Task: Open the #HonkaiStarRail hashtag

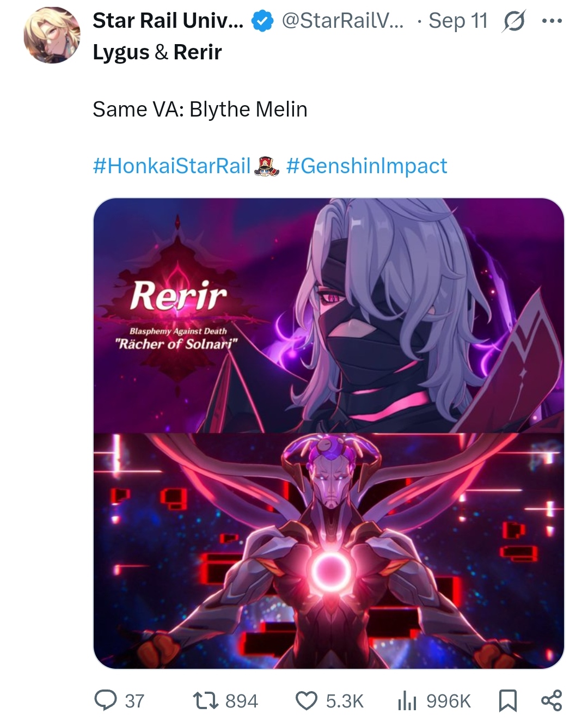Action: coord(171,166)
